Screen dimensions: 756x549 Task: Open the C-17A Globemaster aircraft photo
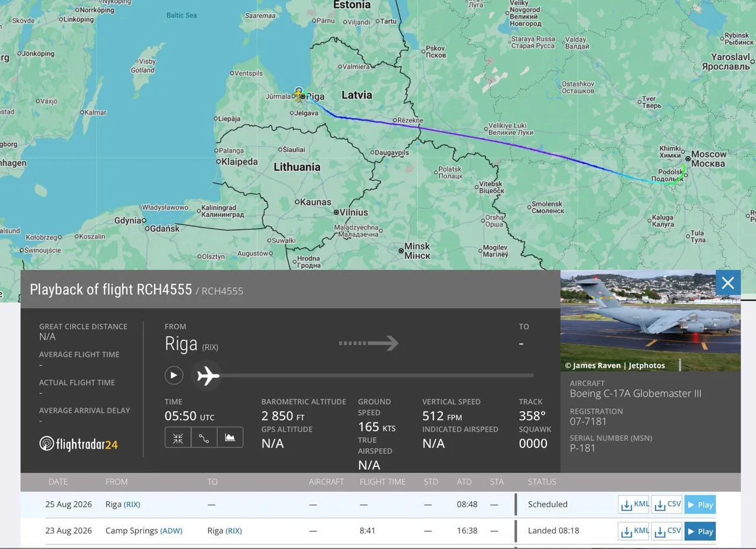pyautogui.click(x=650, y=321)
